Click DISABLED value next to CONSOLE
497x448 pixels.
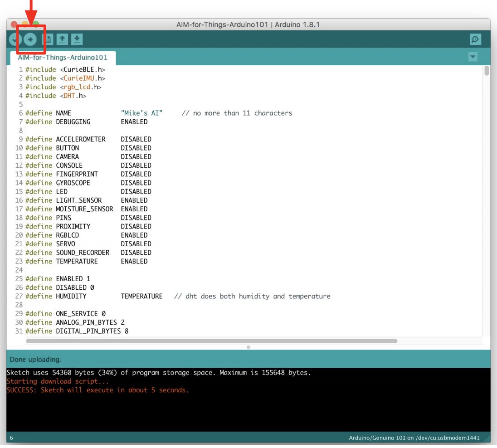[x=136, y=166]
